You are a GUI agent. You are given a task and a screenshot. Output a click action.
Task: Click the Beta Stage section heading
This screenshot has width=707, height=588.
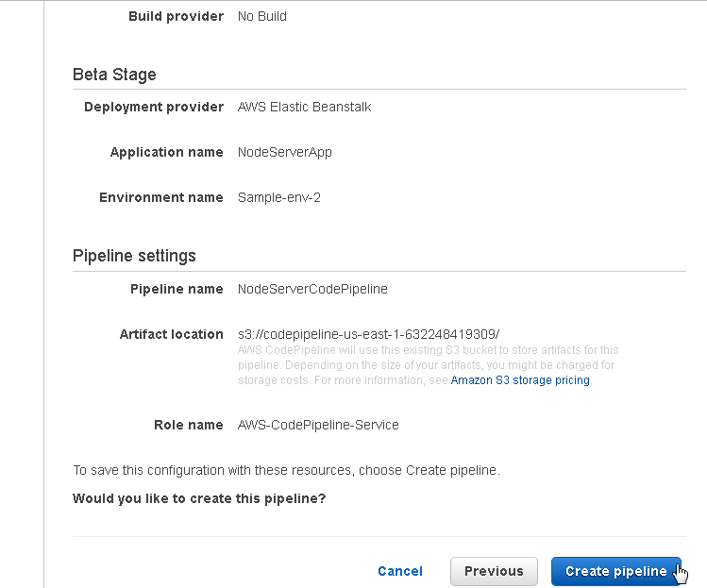point(114,75)
